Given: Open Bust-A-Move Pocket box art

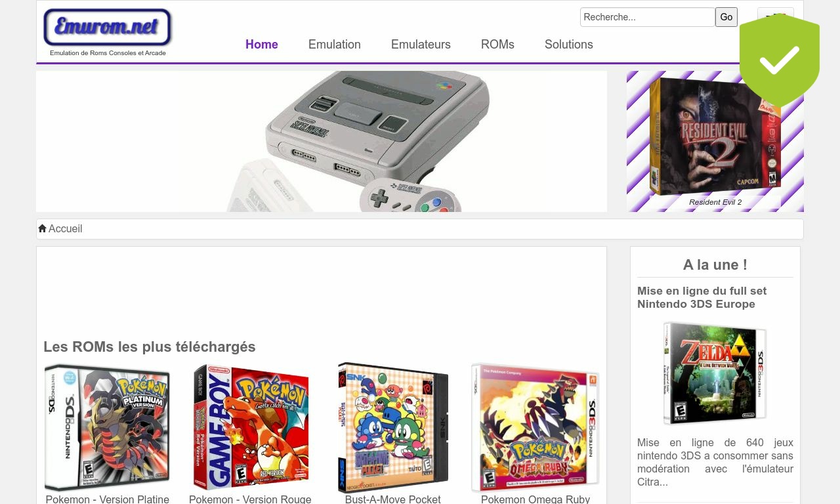Looking at the screenshot, I should (x=393, y=427).
